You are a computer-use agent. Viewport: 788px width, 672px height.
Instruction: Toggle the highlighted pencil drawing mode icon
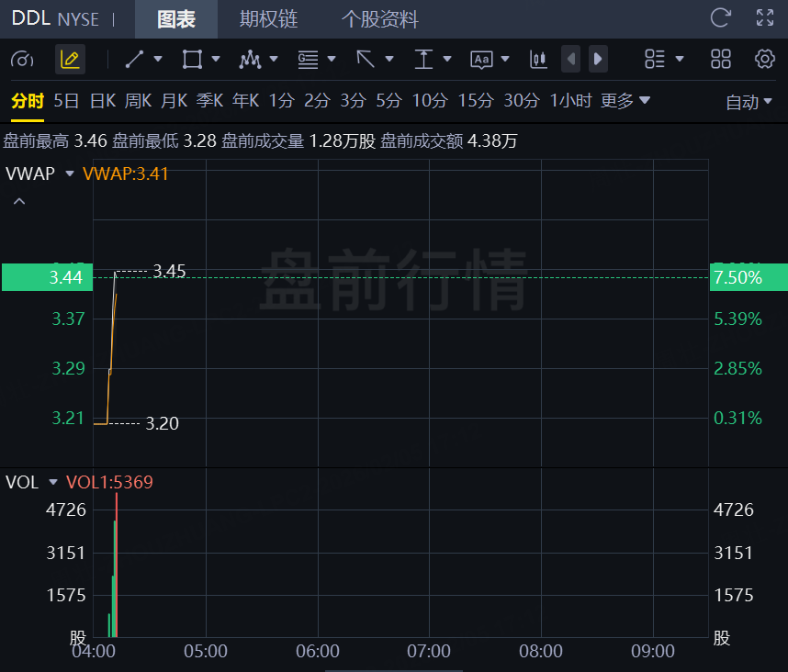coord(70,60)
